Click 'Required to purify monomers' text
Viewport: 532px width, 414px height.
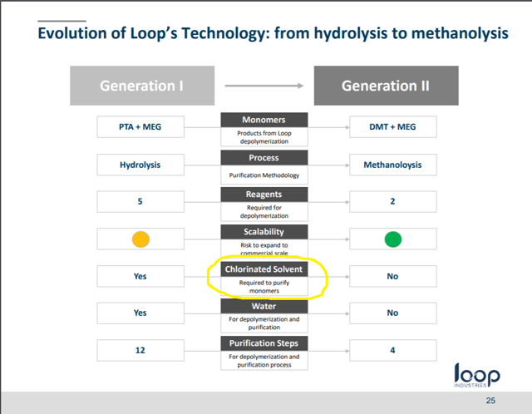(264, 287)
